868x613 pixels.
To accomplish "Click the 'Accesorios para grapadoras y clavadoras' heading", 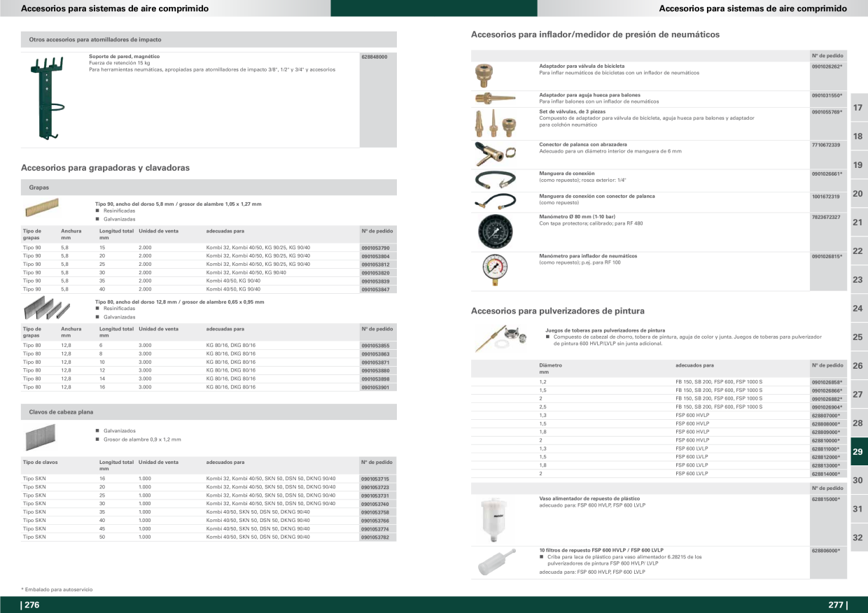I will tap(106, 168).
